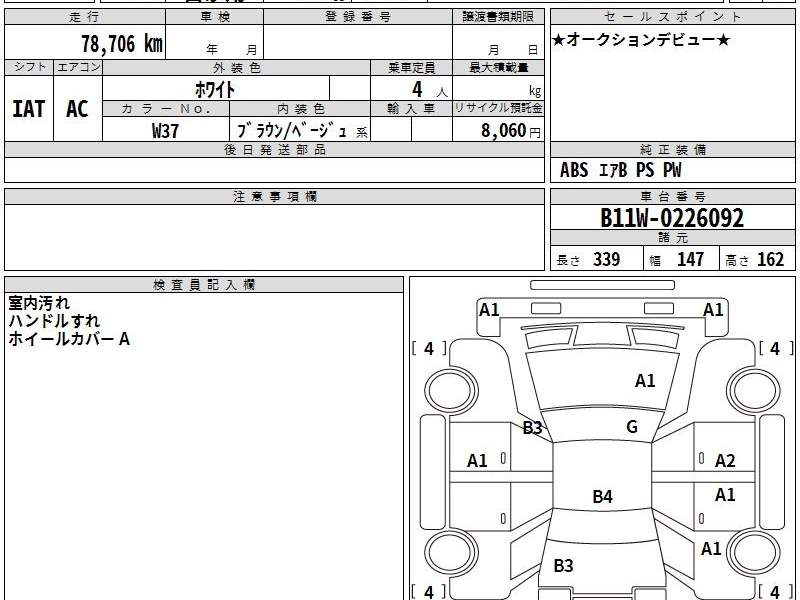800x600 pixels.
Task: Select the 諸元 header
Action: (x=672, y=238)
